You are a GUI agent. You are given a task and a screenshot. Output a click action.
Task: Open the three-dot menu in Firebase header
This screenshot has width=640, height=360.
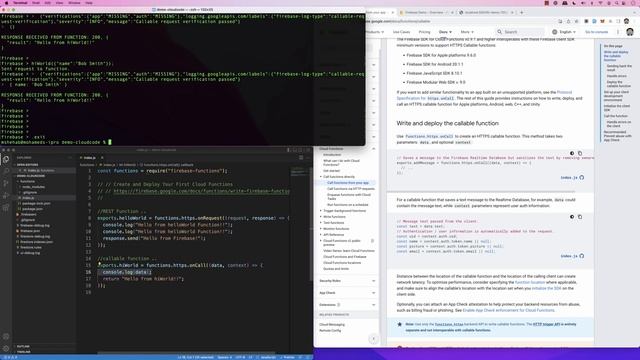[618, 32]
